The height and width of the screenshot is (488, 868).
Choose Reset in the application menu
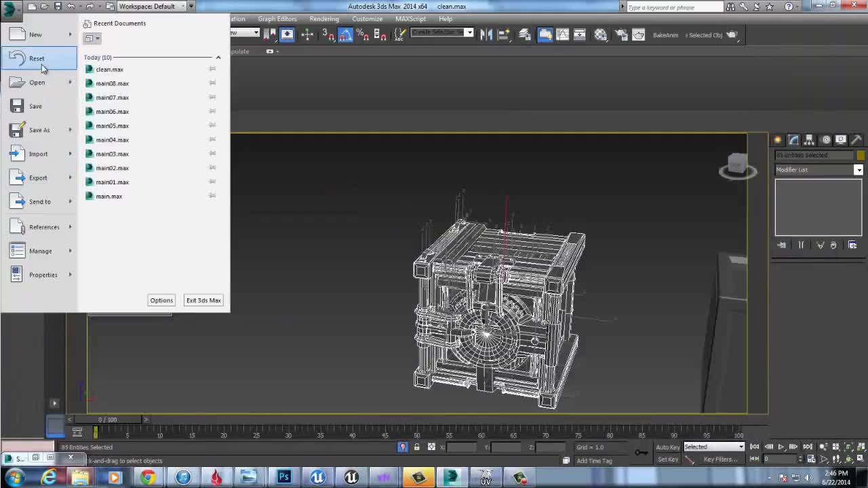[39, 58]
